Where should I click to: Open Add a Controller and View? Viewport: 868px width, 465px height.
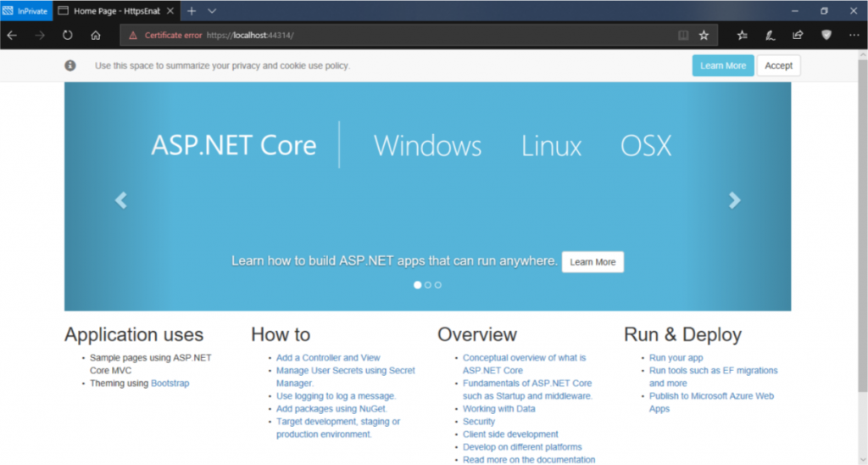[x=328, y=357]
